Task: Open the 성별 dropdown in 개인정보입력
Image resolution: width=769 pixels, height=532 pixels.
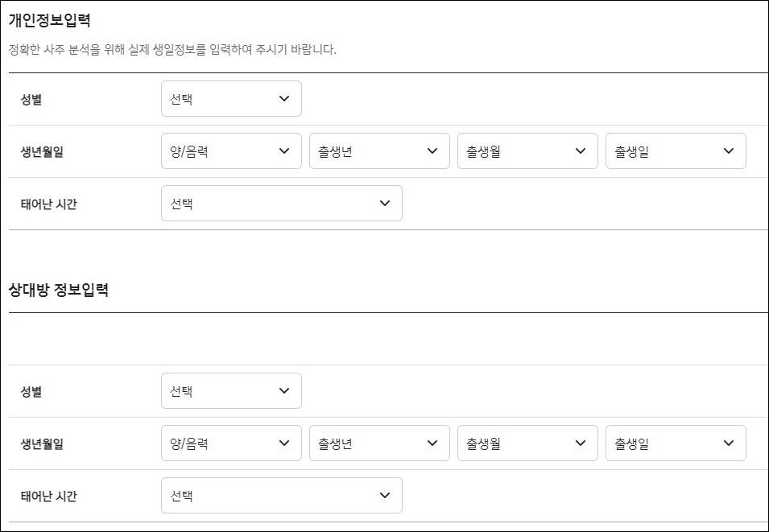Action: point(231,98)
